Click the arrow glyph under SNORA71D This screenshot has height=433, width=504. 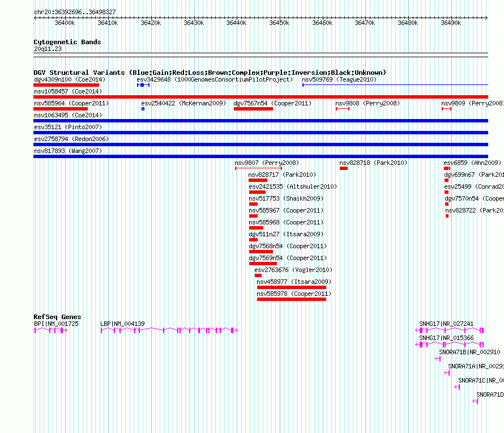coord(475,401)
